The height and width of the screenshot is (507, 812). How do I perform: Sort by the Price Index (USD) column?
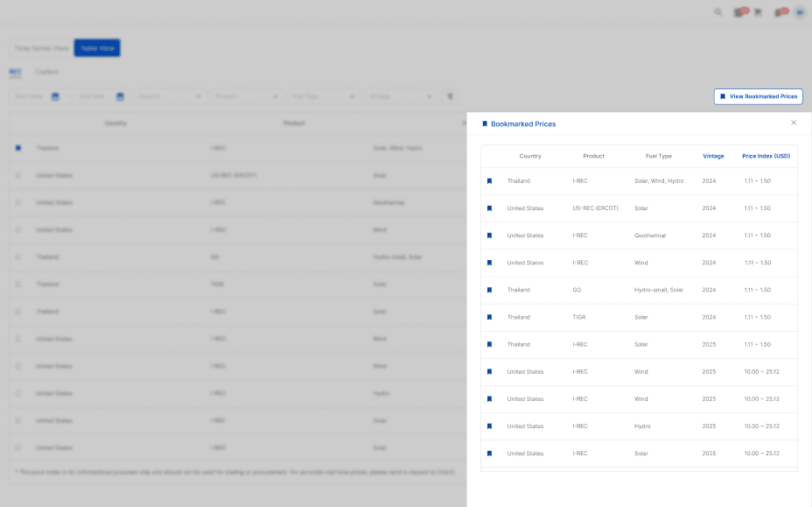[766, 155]
